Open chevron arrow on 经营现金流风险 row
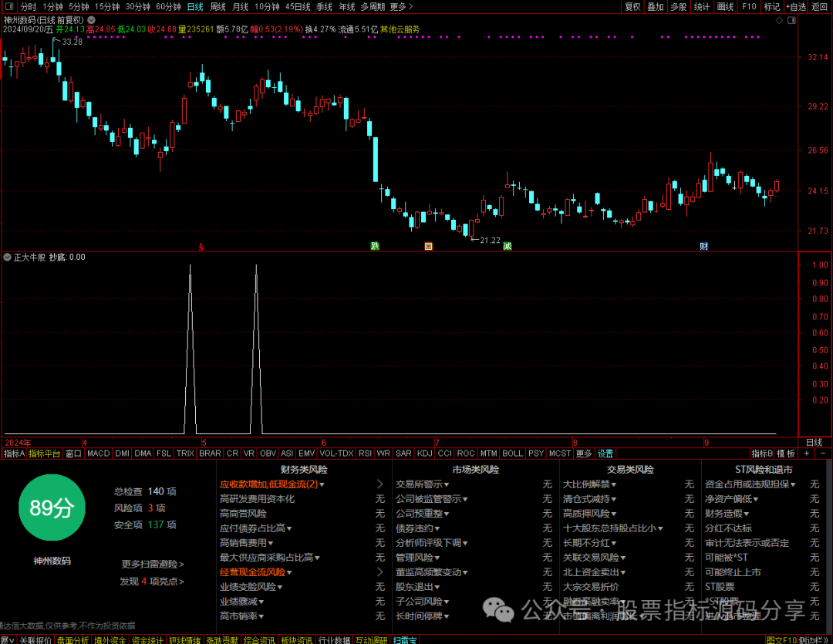This screenshot has width=833, height=644. [379, 572]
